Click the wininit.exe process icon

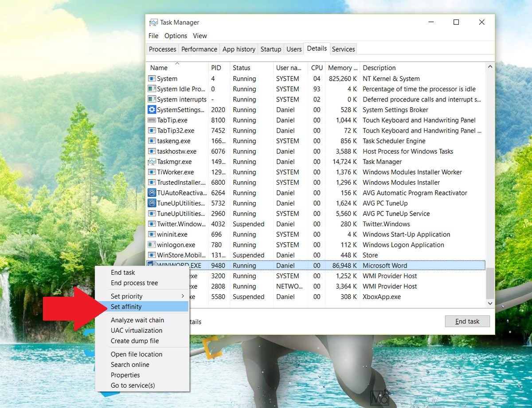[x=152, y=234]
